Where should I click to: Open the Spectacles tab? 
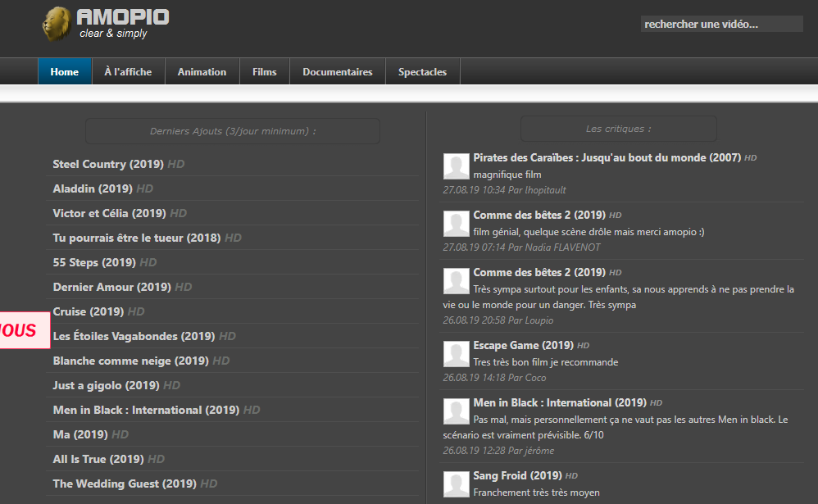(423, 71)
